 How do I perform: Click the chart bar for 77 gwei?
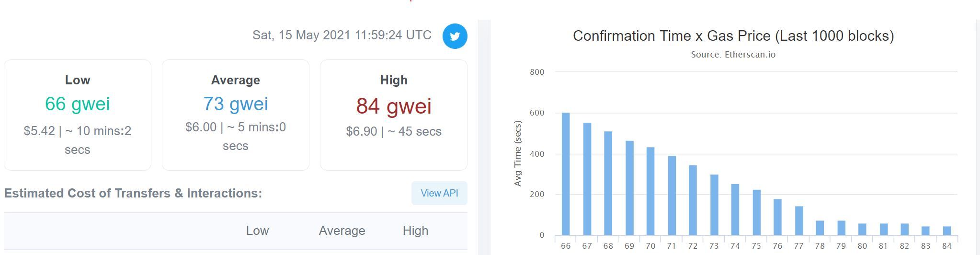pyautogui.click(x=799, y=221)
